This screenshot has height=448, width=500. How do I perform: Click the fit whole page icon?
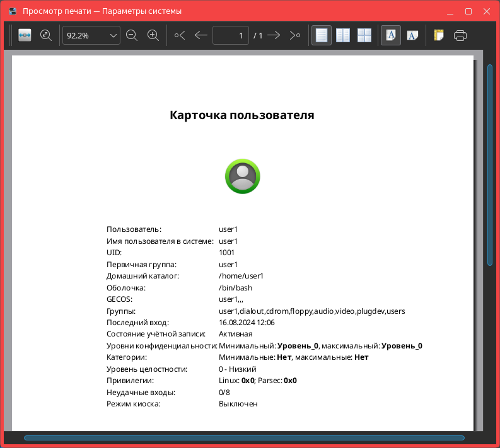45,35
